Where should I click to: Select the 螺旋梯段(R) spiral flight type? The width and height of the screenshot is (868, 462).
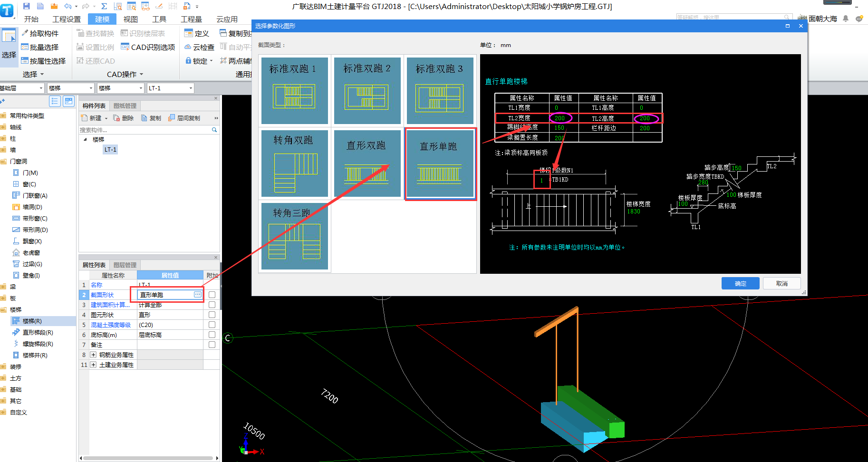click(33, 344)
